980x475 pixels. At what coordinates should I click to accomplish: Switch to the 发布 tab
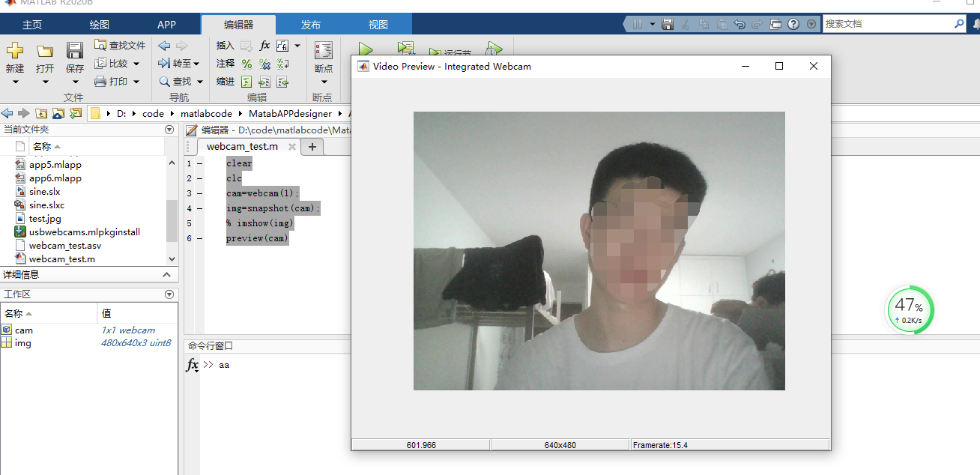click(x=311, y=25)
